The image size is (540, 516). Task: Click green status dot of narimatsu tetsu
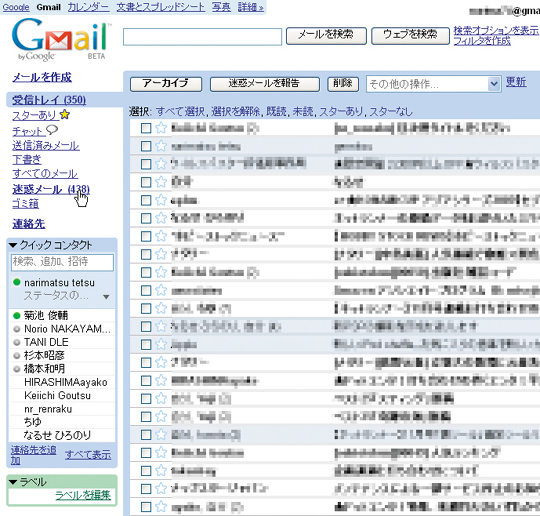tap(17, 282)
